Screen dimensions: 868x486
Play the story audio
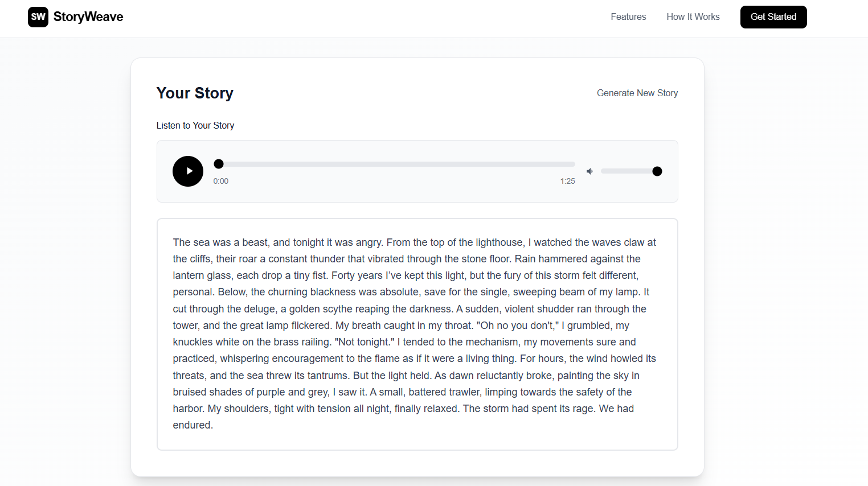point(188,171)
